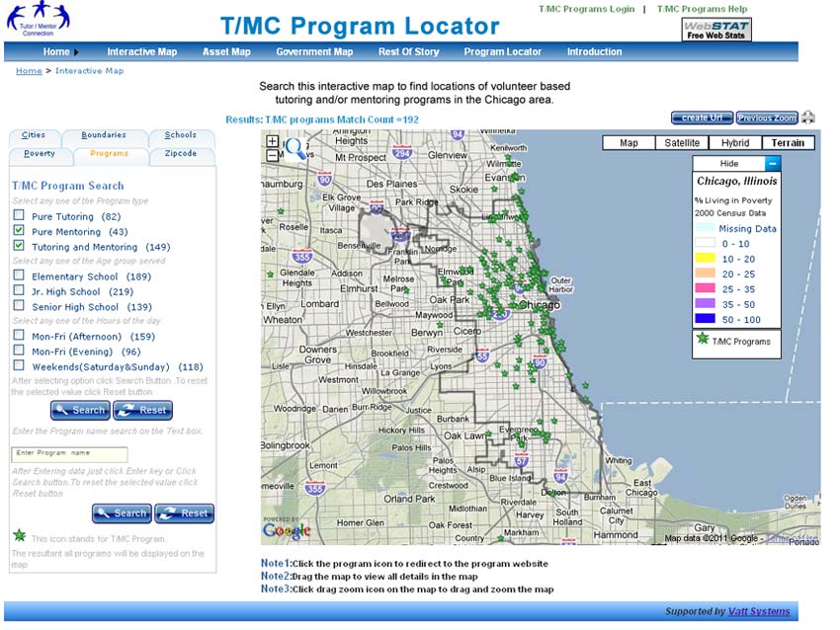Open Introduction in the nav bar

(x=595, y=52)
